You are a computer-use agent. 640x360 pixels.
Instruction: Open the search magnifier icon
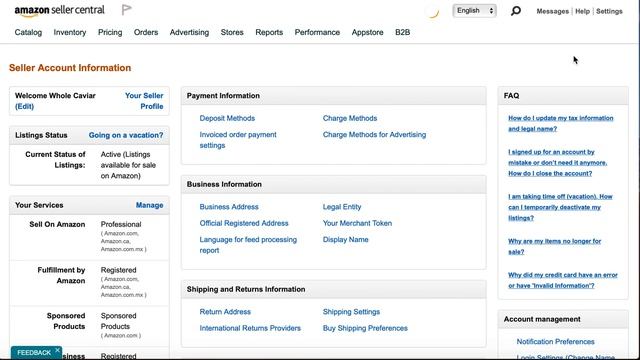pos(516,11)
